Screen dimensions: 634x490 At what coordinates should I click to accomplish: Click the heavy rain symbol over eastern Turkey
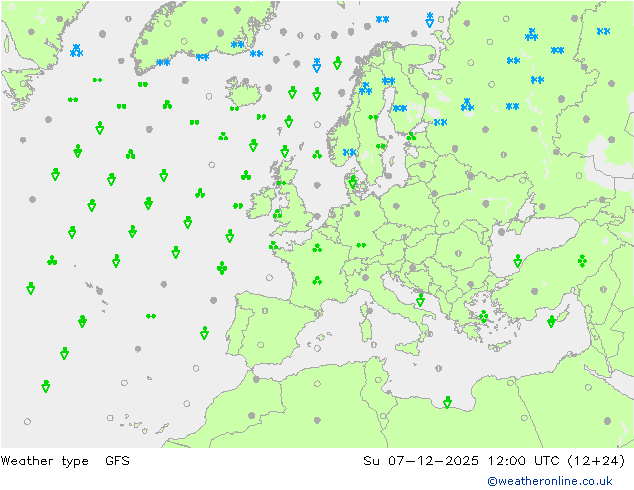point(582,261)
